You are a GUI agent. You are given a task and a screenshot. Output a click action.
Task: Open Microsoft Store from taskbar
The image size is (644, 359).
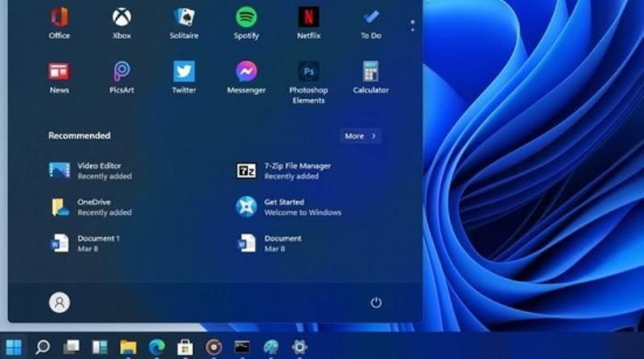tap(185, 347)
